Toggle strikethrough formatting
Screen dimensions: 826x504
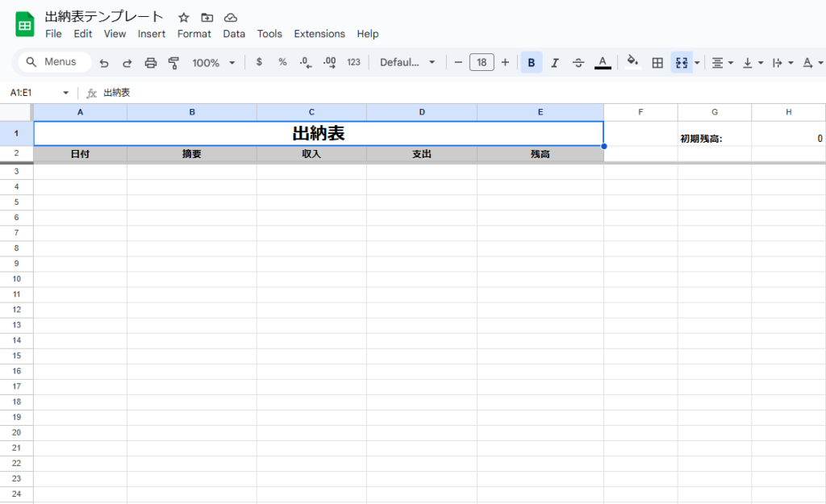pyautogui.click(x=578, y=62)
